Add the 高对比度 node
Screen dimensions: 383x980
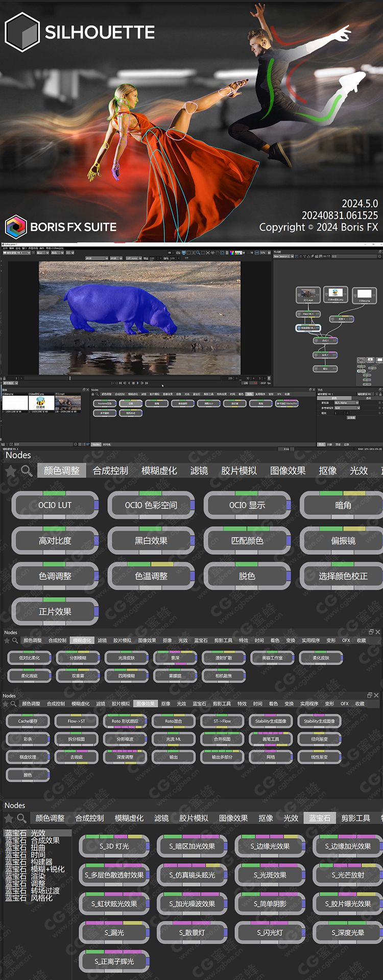click(x=55, y=541)
